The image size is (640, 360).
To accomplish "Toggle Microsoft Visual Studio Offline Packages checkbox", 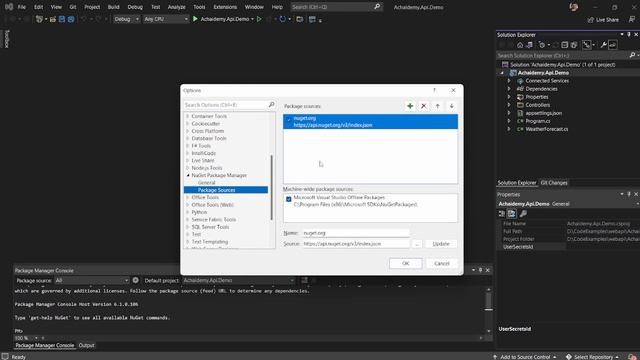I will point(289,199).
